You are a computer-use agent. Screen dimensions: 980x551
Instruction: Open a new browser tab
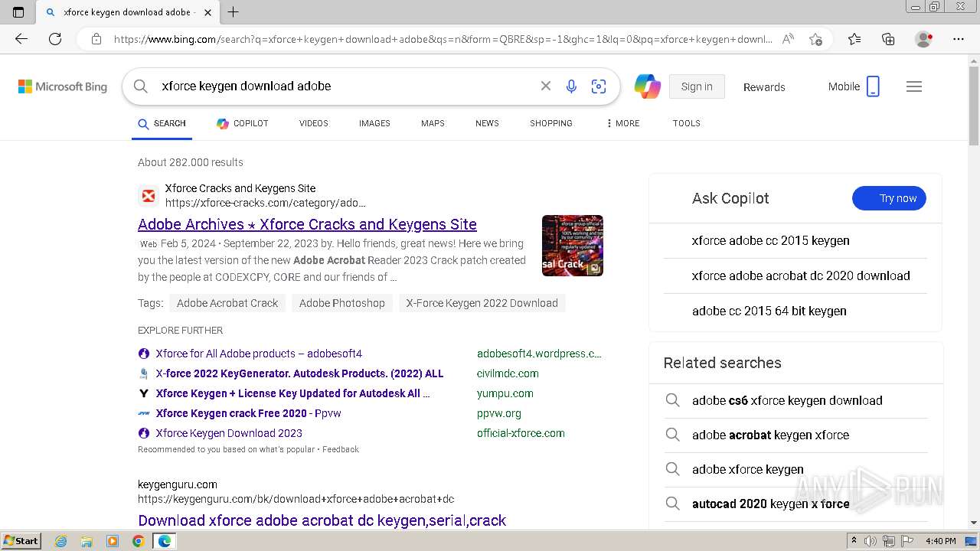point(234,12)
